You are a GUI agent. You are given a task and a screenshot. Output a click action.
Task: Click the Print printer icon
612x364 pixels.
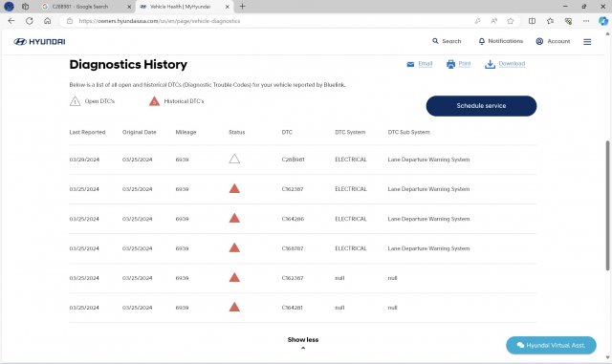point(450,64)
